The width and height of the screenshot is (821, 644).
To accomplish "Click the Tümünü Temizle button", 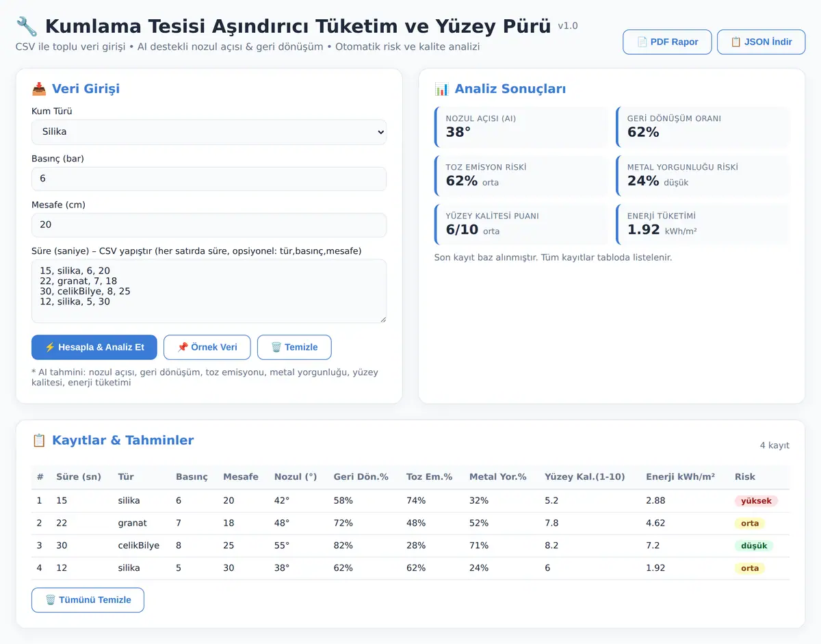I will click(x=88, y=600).
